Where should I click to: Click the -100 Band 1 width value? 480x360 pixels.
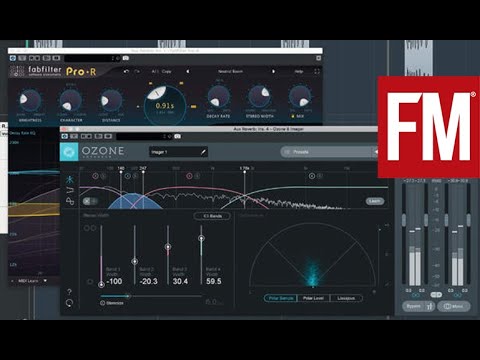pyautogui.click(x=114, y=281)
